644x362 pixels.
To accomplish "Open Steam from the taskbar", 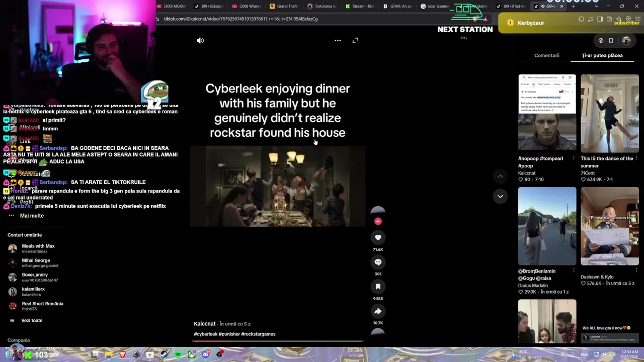I will pos(164,354).
